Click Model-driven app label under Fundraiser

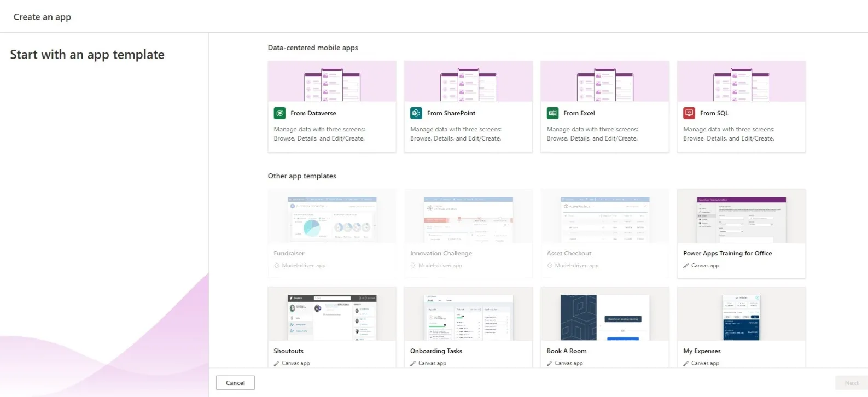pyautogui.click(x=304, y=266)
